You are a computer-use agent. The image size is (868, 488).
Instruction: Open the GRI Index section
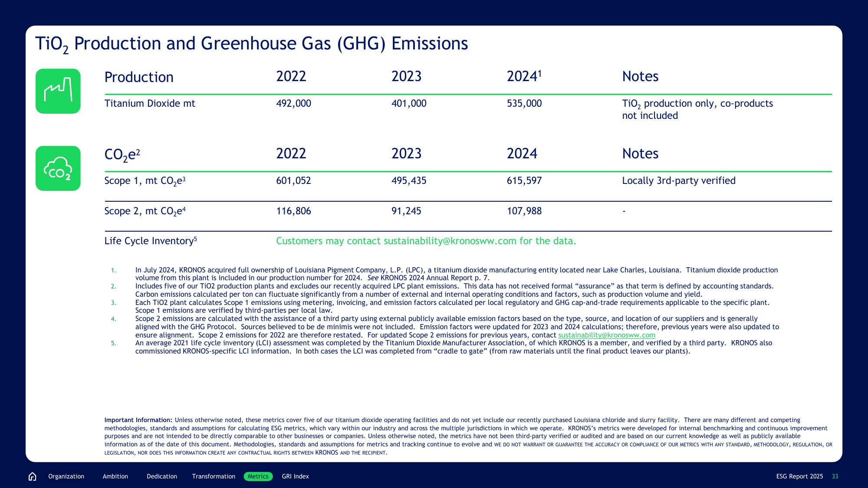296,476
